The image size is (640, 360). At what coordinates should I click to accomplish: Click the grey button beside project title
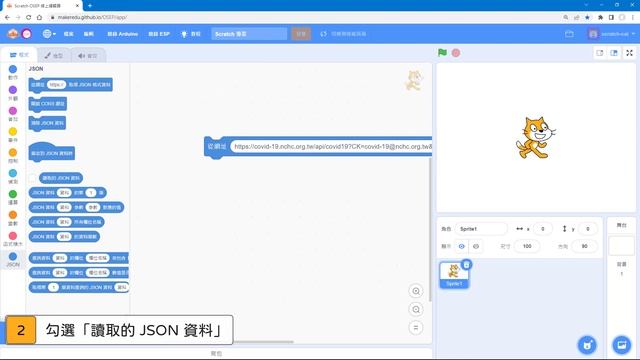pos(301,34)
